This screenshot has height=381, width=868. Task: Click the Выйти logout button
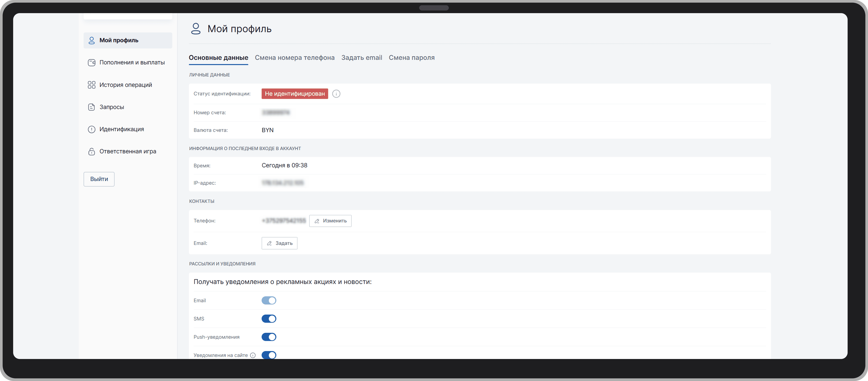point(99,179)
